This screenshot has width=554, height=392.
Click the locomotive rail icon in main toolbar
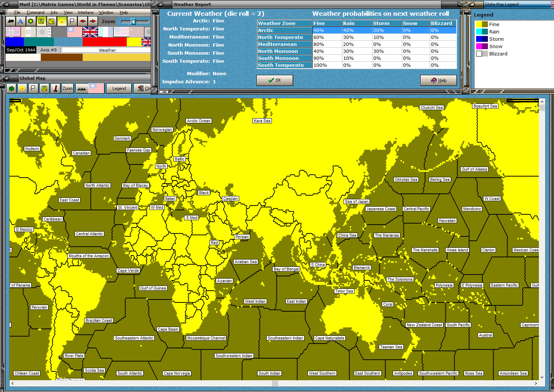pos(11,21)
